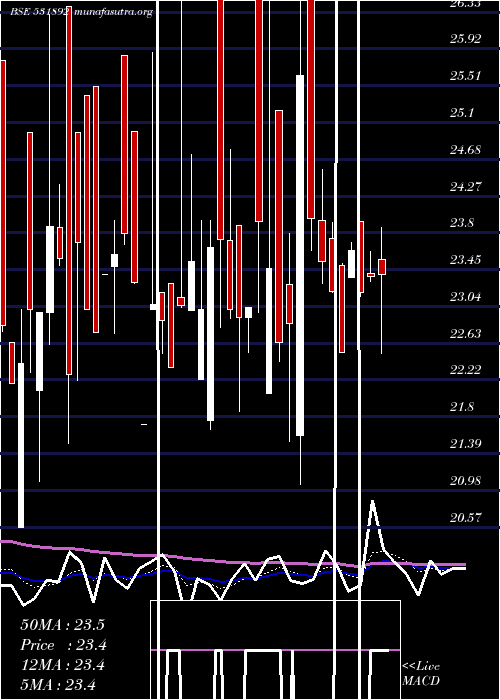Click the <<Live MACD label

(421, 674)
